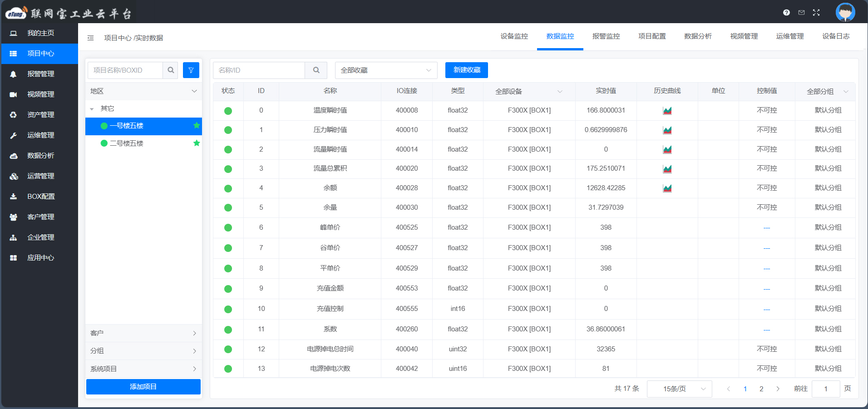Open 运维管理 in sidebar

[x=39, y=135]
